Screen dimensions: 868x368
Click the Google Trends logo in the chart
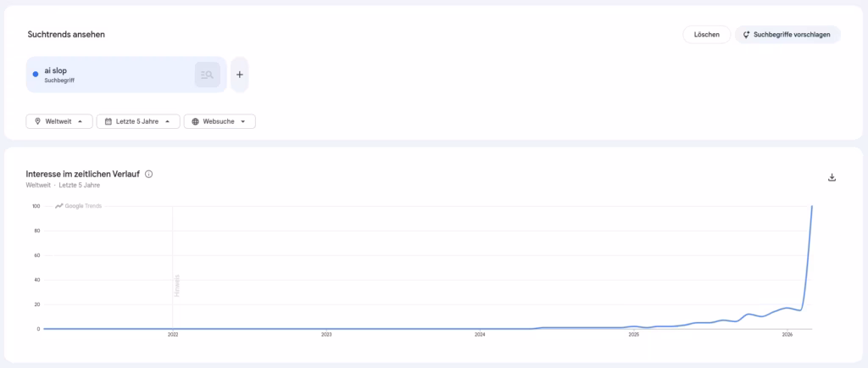coord(78,206)
